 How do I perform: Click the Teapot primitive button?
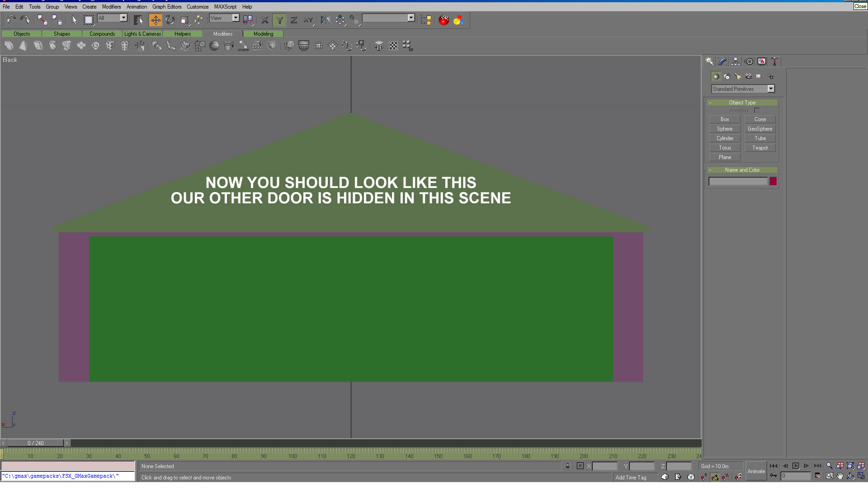pyautogui.click(x=759, y=148)
